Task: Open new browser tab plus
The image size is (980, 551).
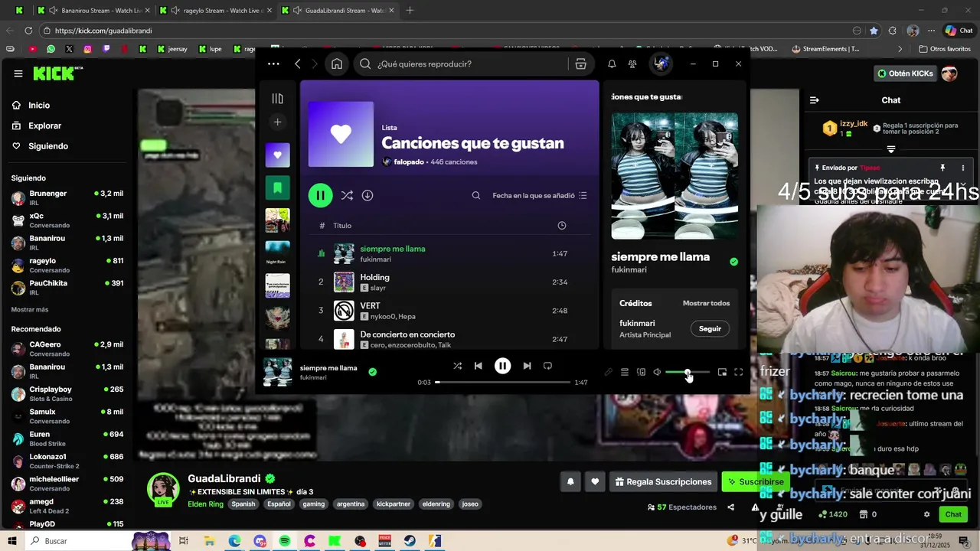Action: [410, 11]
